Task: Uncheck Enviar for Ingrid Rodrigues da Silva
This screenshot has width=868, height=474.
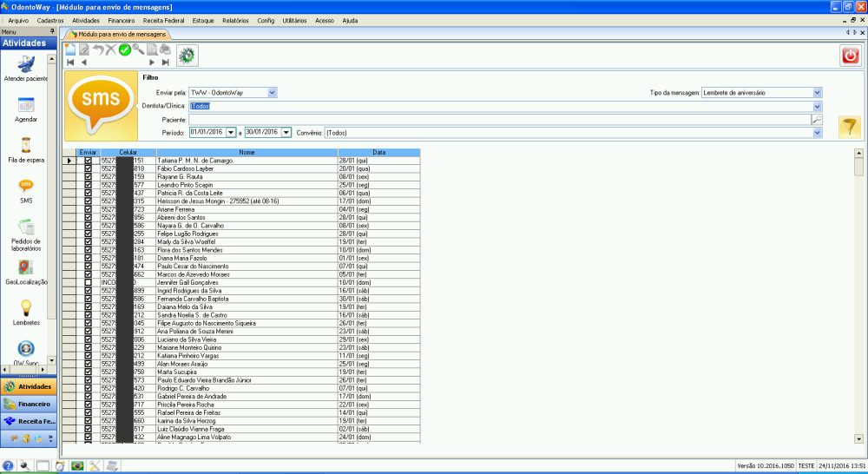Action: click(88, 291)
